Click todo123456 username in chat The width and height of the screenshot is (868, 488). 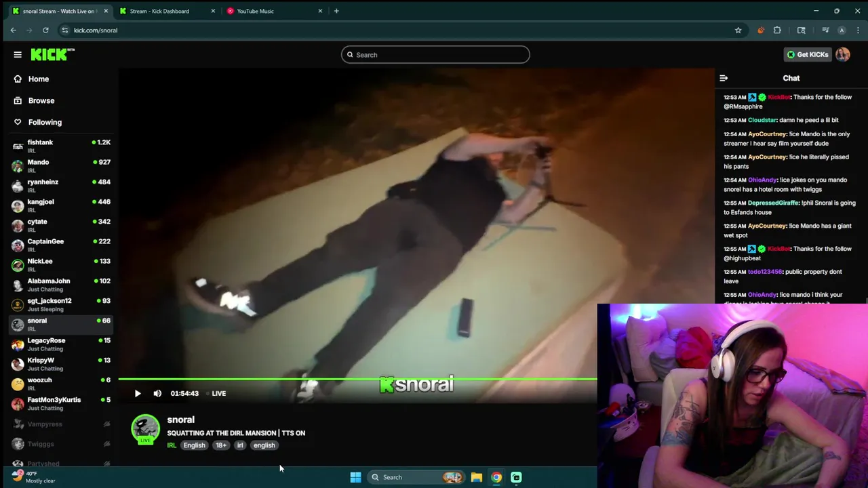click(765, 272)
